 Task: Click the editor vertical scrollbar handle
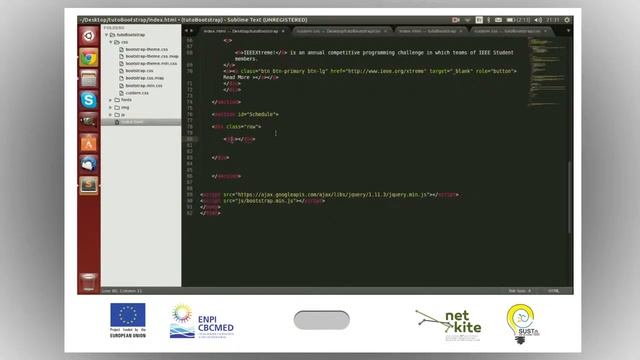569,197
